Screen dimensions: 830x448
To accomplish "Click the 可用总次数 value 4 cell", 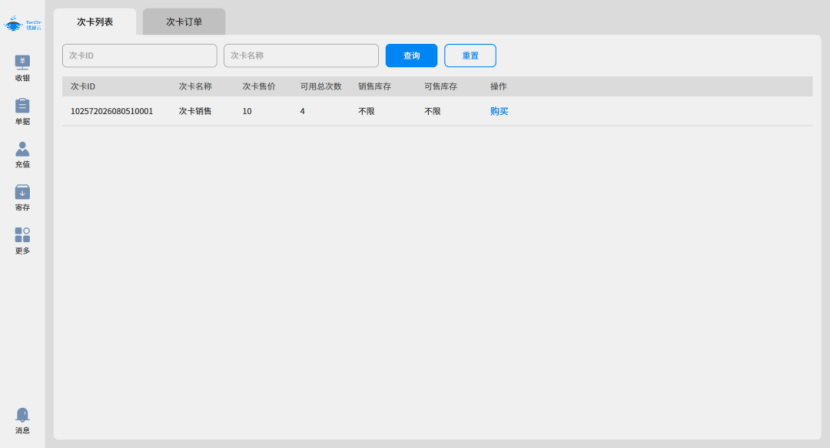I will pos(302,111).
